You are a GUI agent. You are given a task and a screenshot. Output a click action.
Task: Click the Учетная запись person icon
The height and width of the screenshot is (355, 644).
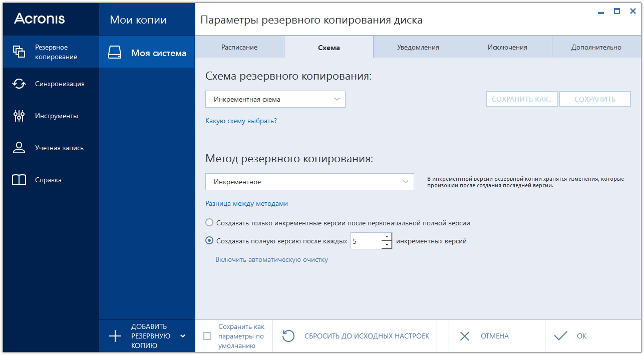tap(19, 148)
